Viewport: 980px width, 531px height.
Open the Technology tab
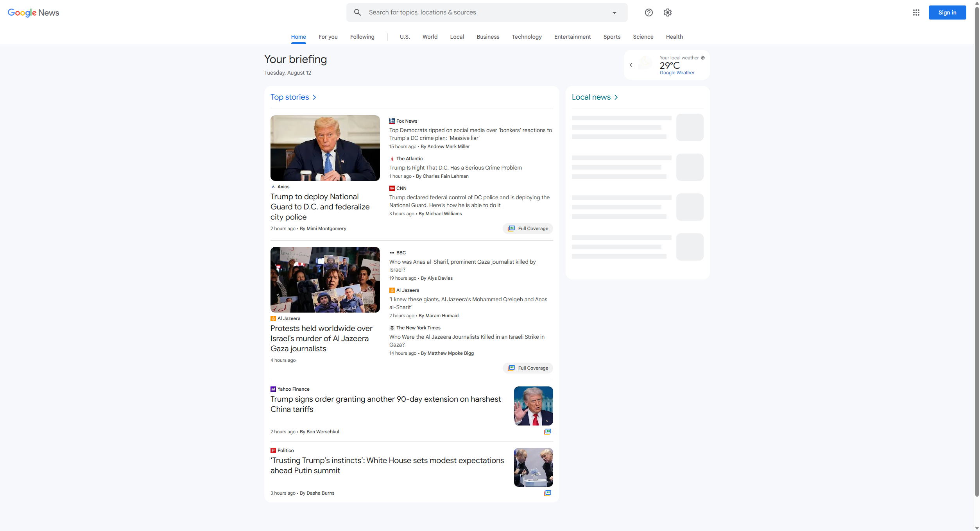click(x=527, y=37)
